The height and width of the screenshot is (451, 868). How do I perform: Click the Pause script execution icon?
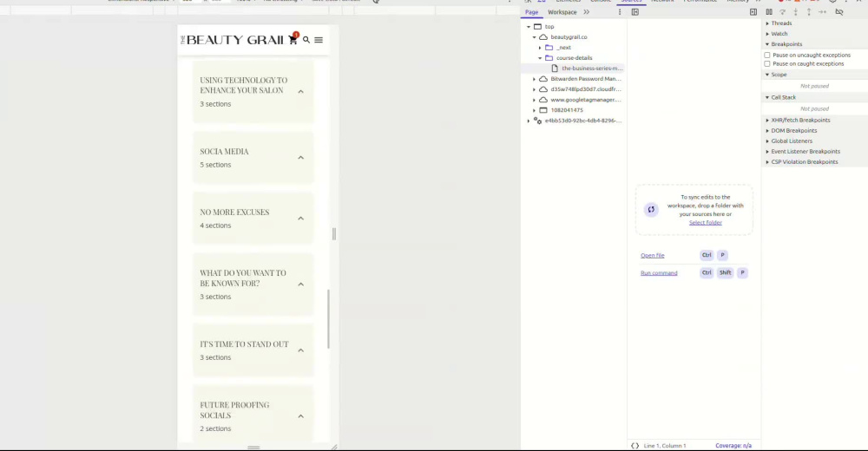(769, 12)
